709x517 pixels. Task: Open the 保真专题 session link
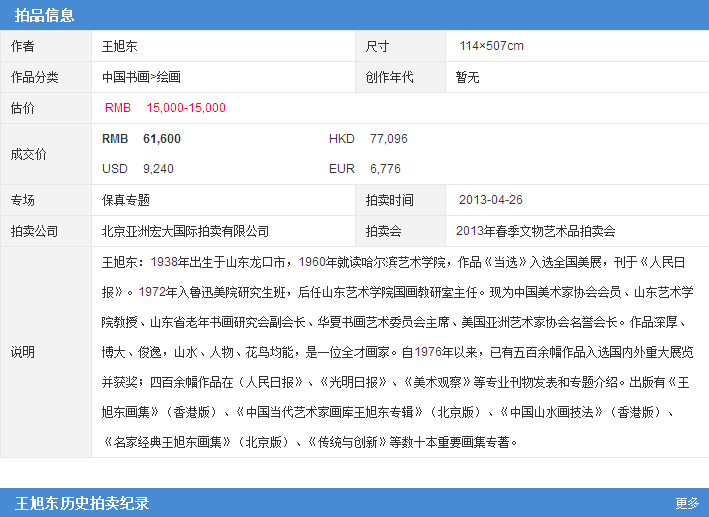(x=126, y=200)
